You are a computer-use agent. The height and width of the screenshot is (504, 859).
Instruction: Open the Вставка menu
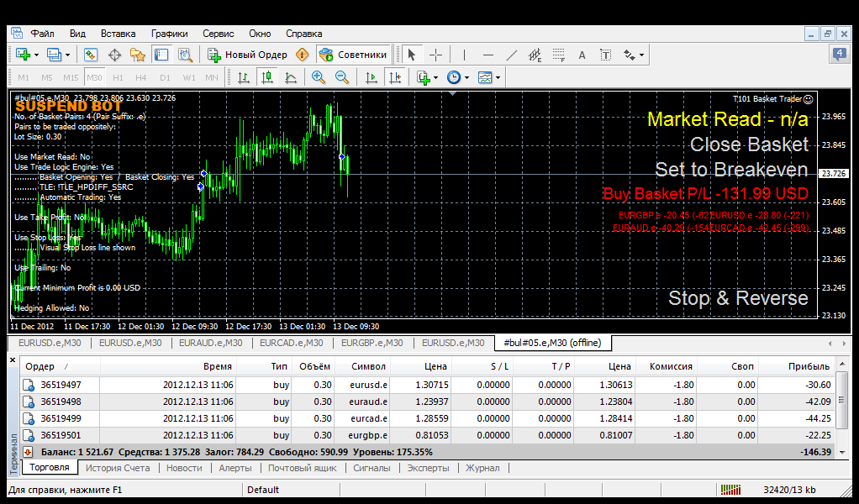pyautogui.click(x=119, y=34)
